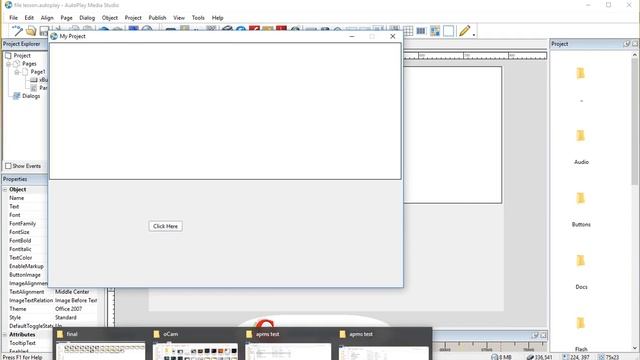Click the magic wand new-project toolbar icon
Viewport: 640px width, 360px height.
point(17,31)
